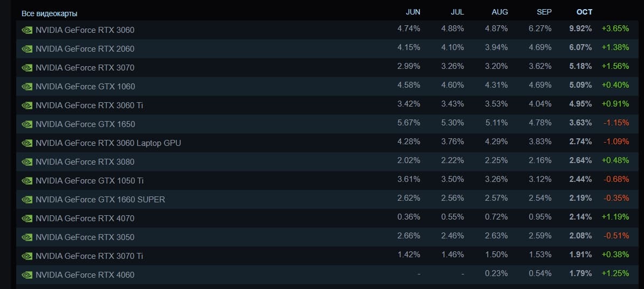Click the +3.65% change for RTX 3060

point(615,29)
